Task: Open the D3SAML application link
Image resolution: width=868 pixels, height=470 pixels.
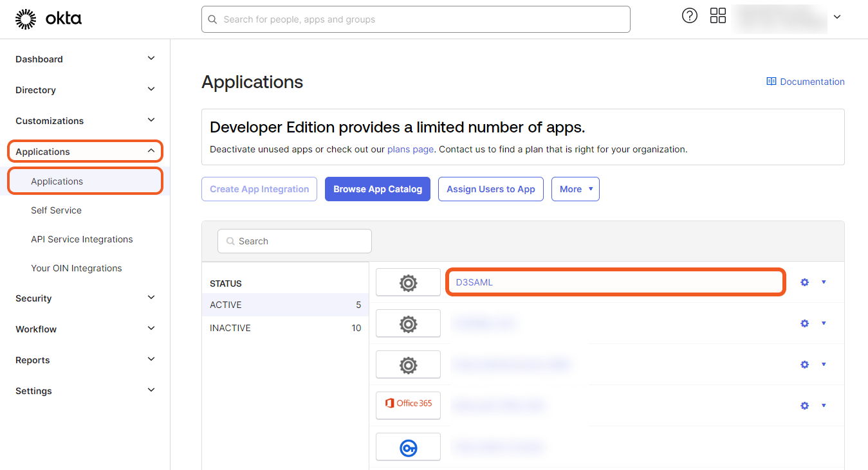Action: pyautogui.click(x=474, y=282)
